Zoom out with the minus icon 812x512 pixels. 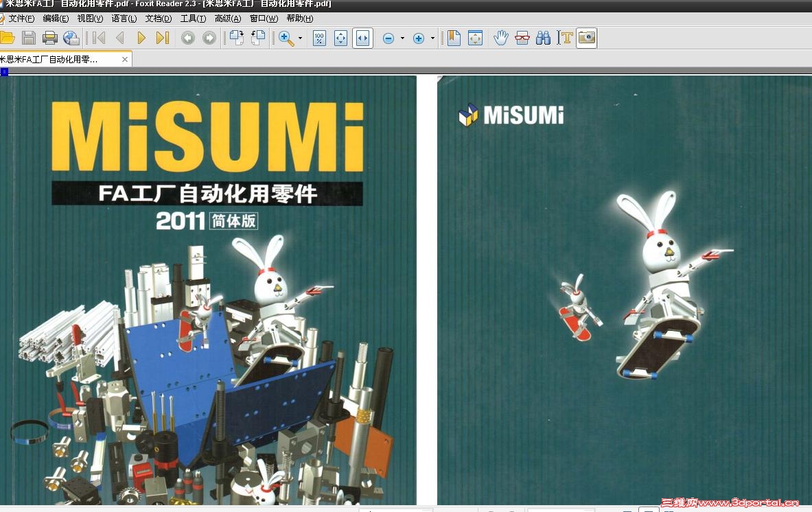click(x=388, y=38)
